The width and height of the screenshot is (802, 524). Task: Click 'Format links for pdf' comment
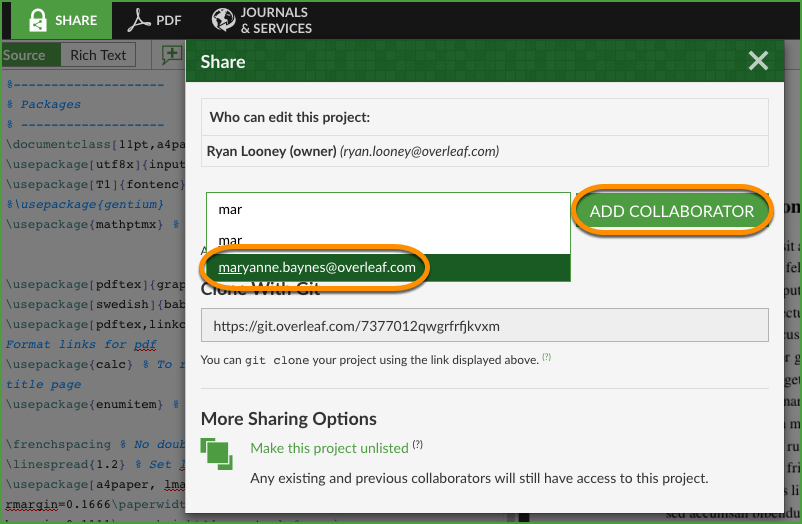[81, 344]
